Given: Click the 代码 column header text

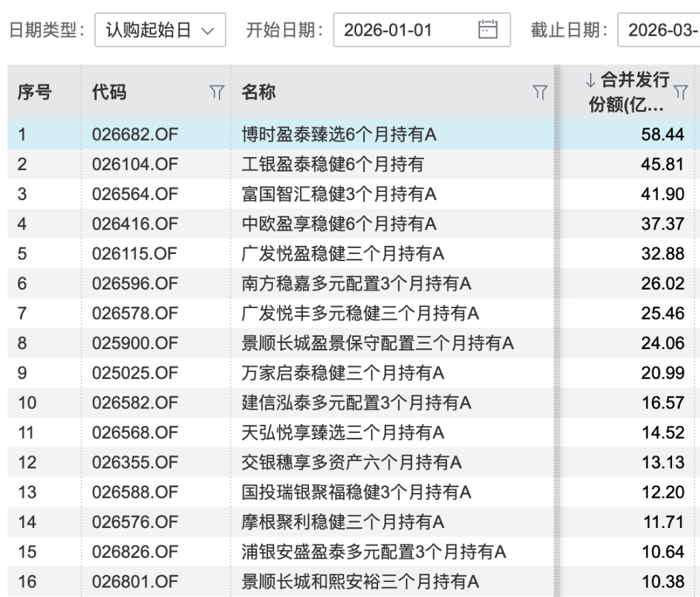Looking at the screenshot, I should click(109, 92).
